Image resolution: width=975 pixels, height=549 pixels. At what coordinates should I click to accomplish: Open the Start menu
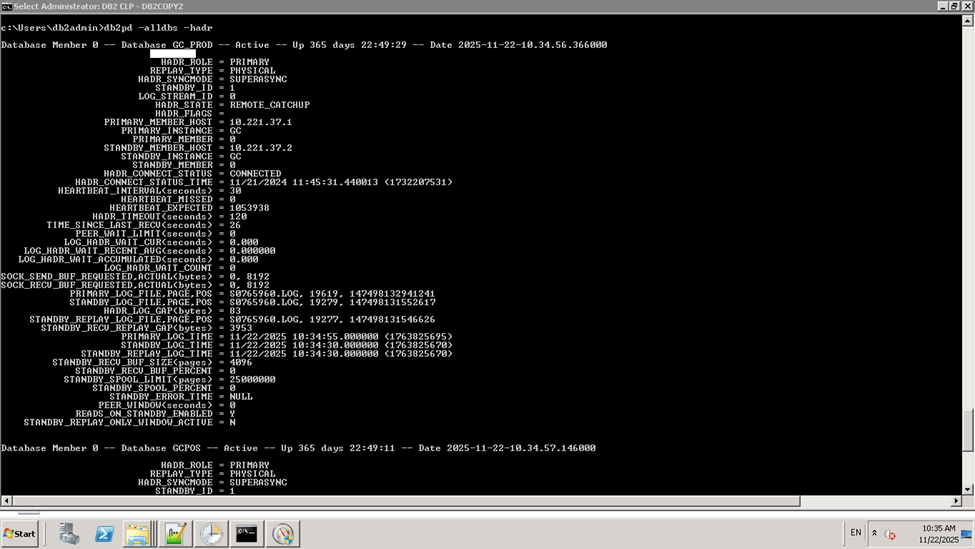tap(20, 534)
